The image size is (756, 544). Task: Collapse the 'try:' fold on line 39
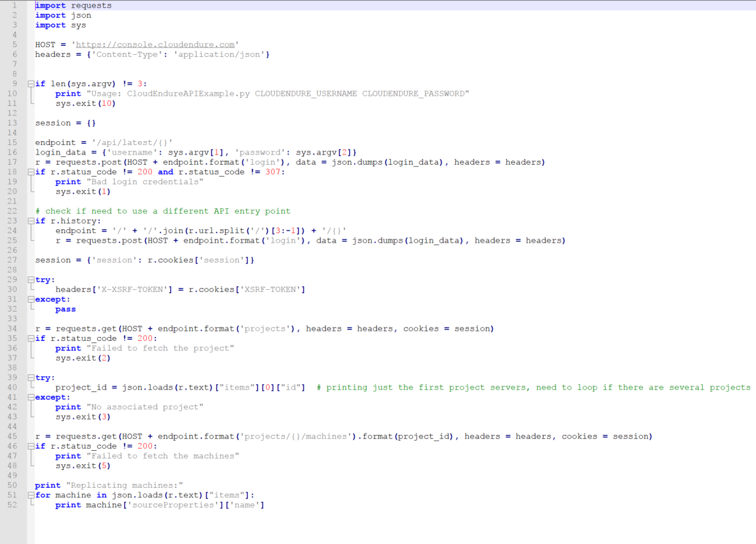(x=31, y=378)
